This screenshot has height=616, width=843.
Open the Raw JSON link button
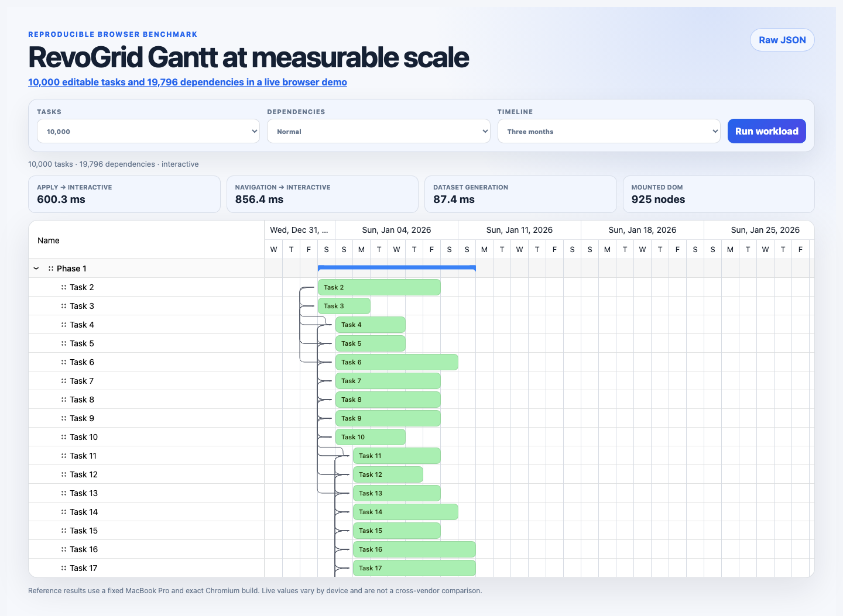coord(782,40)
